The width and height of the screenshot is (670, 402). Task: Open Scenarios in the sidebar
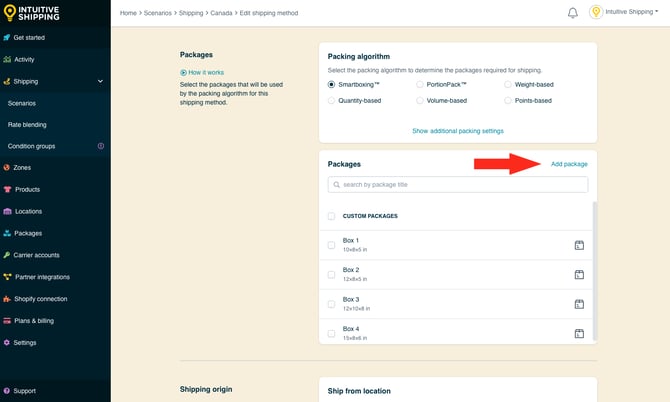pos(22,103)
